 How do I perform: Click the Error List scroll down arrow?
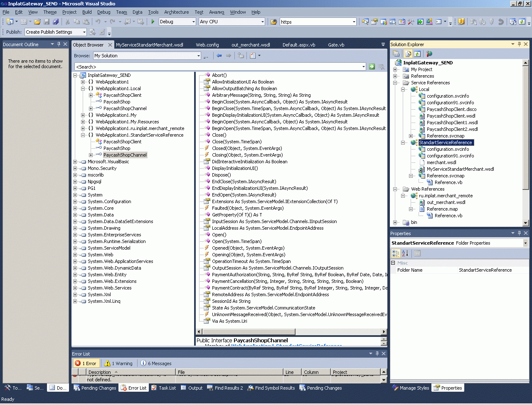(x=384, y=380)
